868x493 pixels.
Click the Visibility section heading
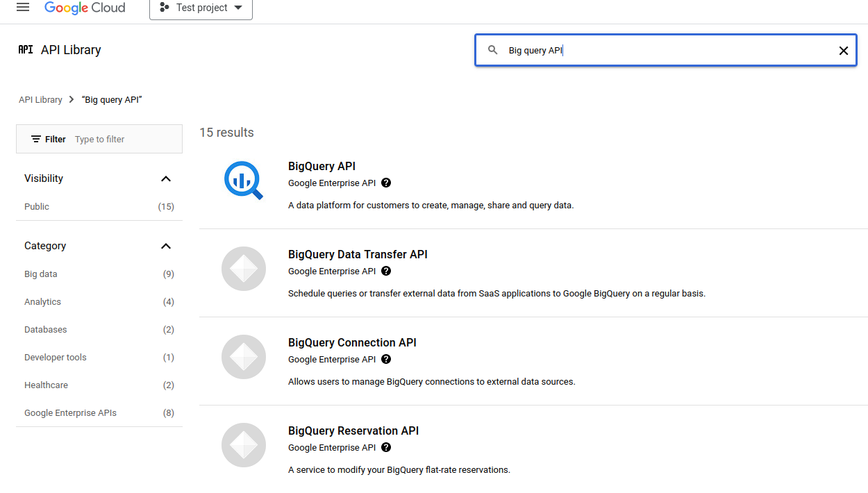44,178
